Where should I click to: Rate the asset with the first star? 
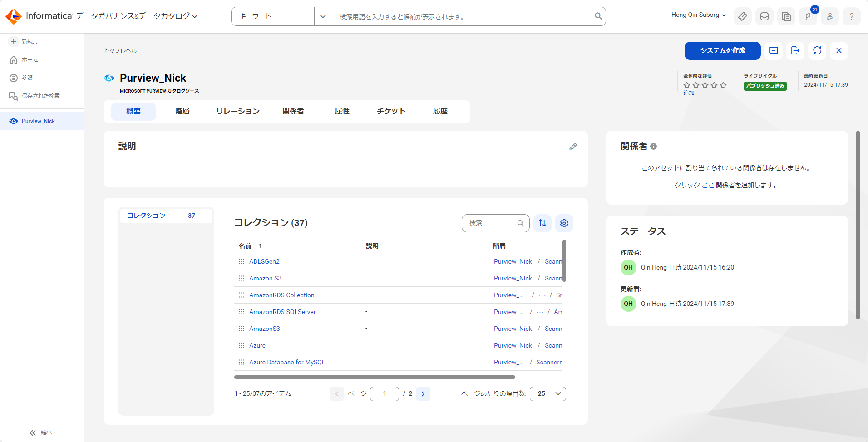pos(687,85)
